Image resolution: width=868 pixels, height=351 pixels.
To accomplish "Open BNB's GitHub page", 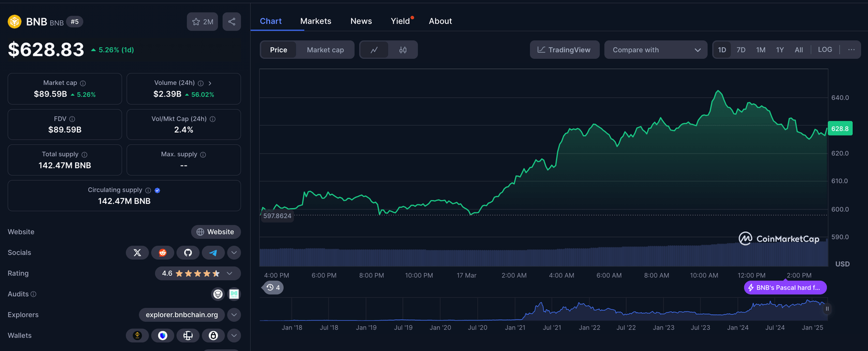I will 188,252.
